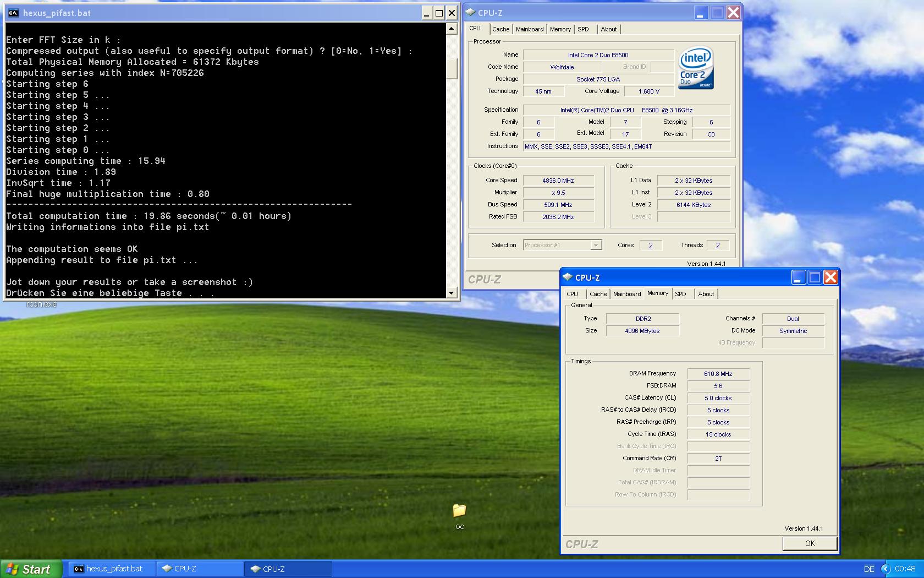Click the FSB:DRAM ratio value 5:6

718,386
